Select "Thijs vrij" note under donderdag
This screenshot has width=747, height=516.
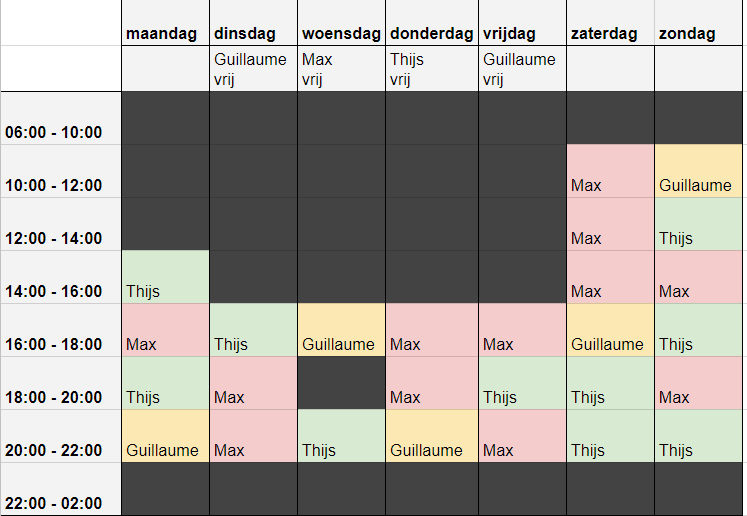click(431, 69)
